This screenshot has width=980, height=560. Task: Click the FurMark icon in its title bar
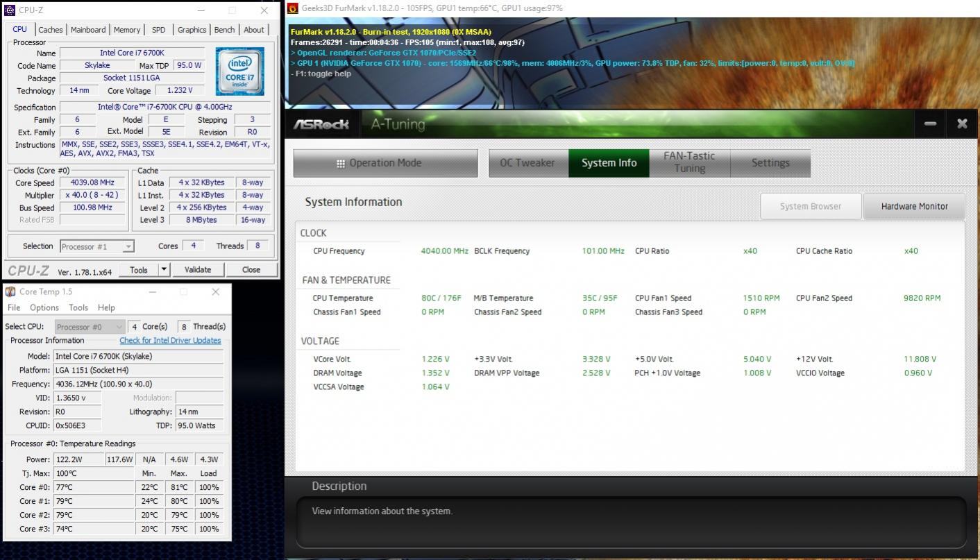pyautogui.click(x=293, y=8)
